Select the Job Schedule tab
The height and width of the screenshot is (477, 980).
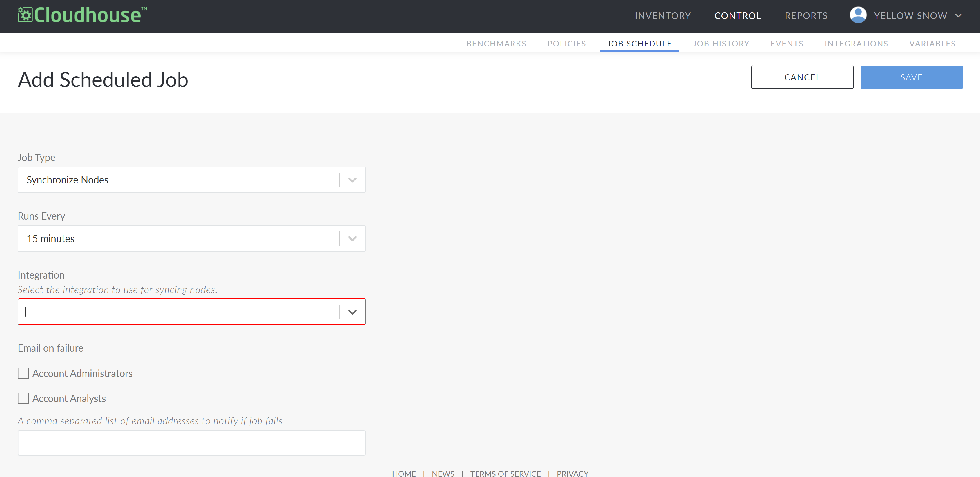pos(639,44)
